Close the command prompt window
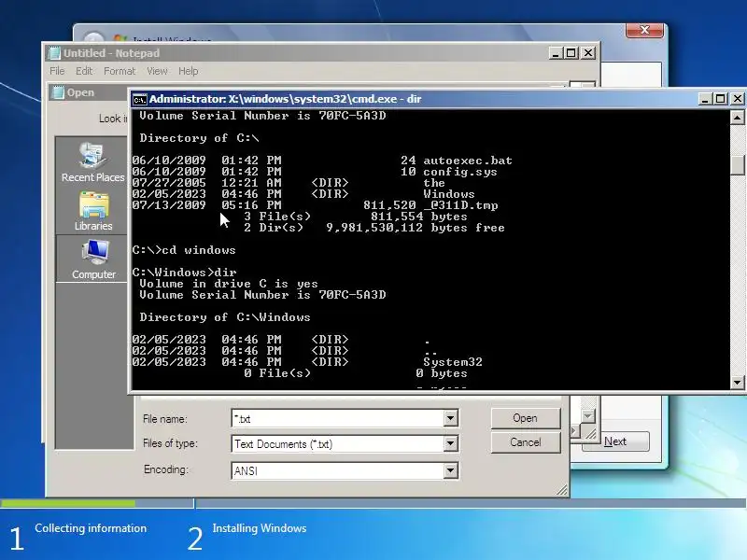Screen dimensions: 747x560 pyautogui.click(x=738, y=99)
